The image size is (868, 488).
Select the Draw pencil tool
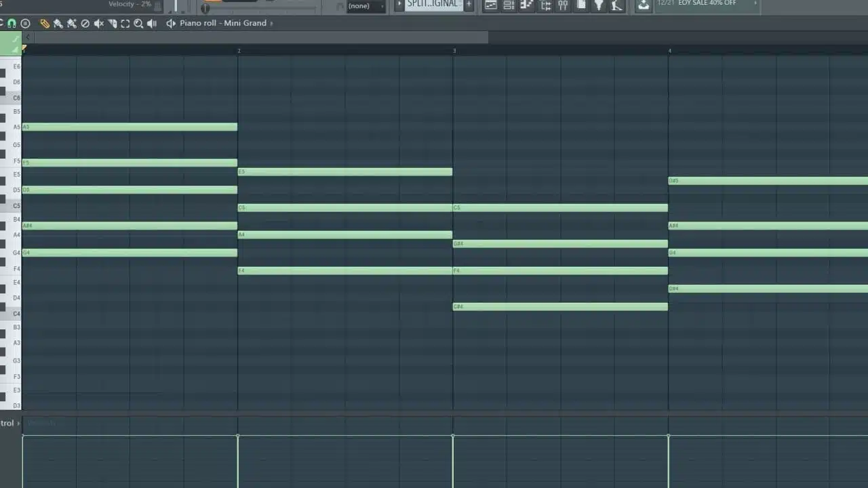tap(45, 23)
